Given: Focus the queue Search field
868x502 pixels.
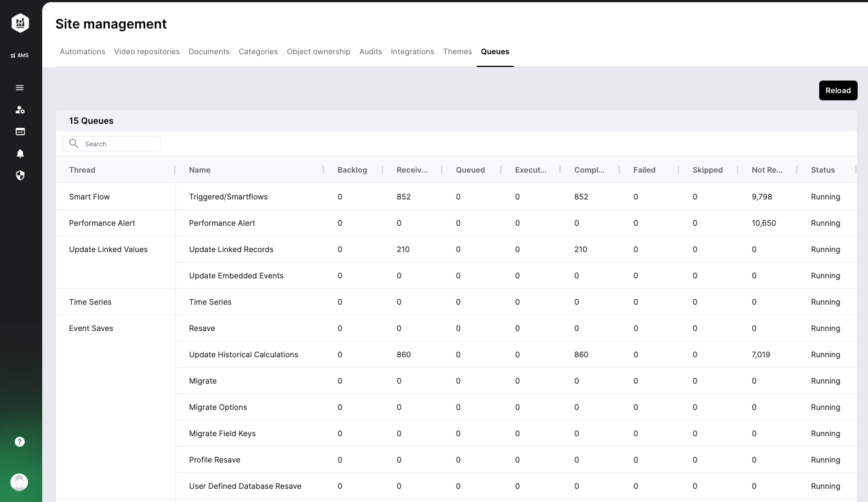Looking at the screenshot, I should coord(112,144).
